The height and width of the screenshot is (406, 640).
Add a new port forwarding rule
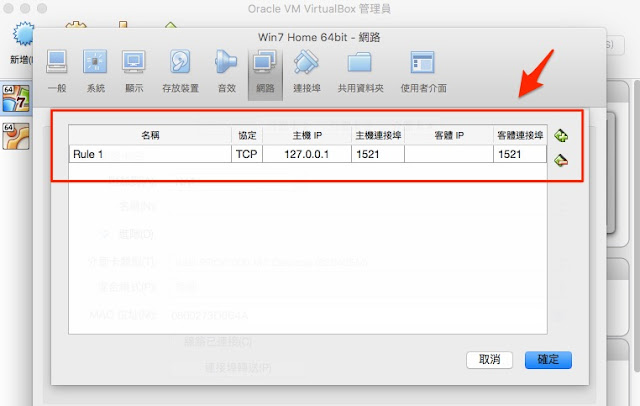click(561, 135)
